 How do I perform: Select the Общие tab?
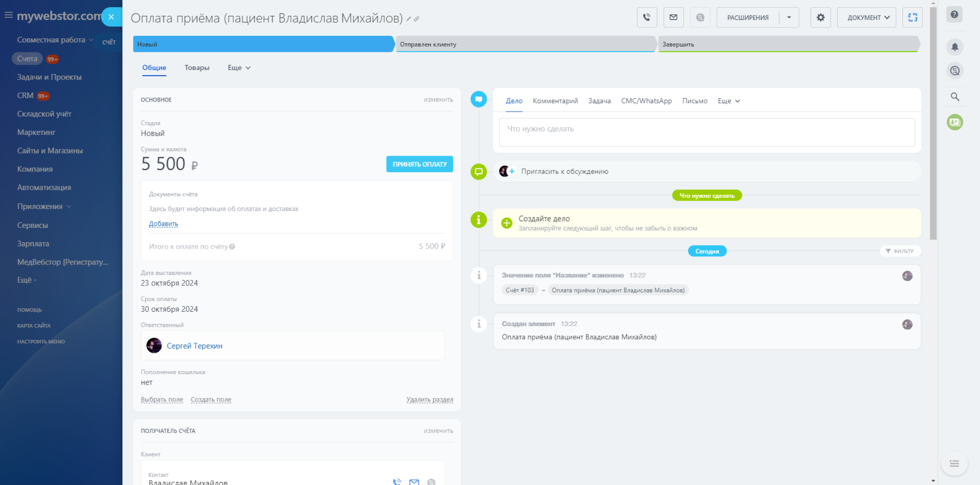click(154, 68)
